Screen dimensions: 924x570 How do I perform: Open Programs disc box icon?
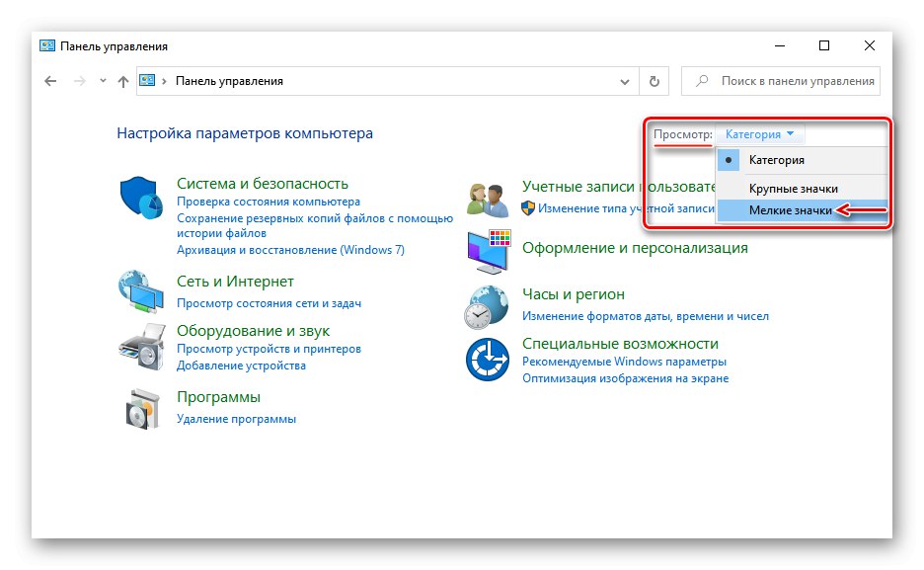[142, 409]
